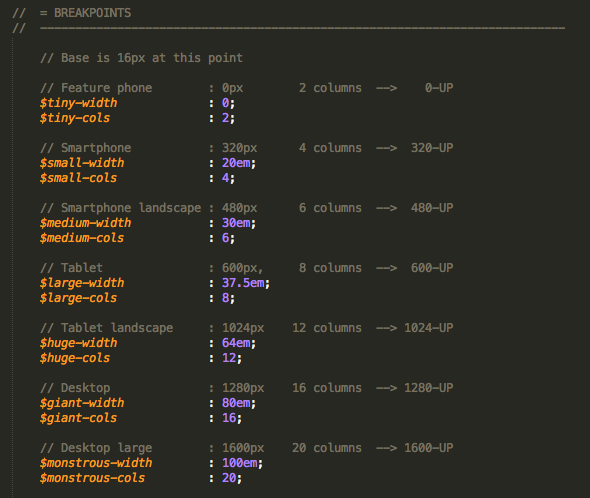Click the BREAKPOINTS comment heading
Image resolution: width=590 pixels, height=498 pixels.
(x=93, y=13)
